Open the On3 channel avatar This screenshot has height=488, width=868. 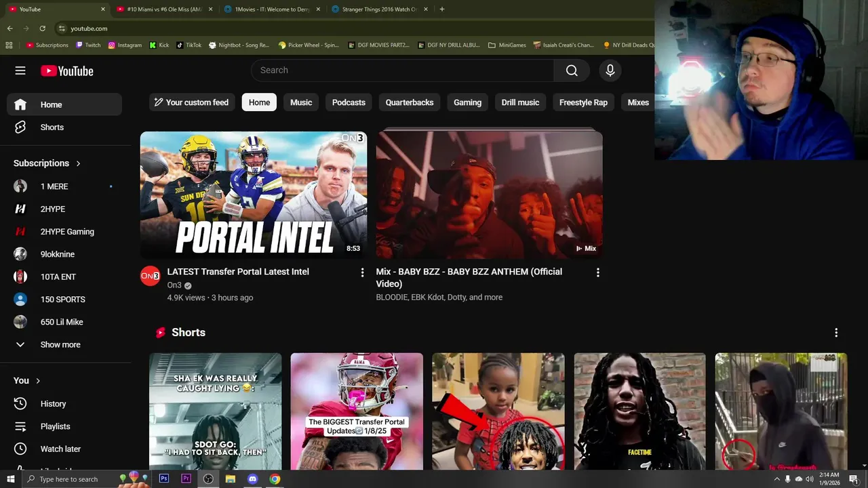(150, 276)
